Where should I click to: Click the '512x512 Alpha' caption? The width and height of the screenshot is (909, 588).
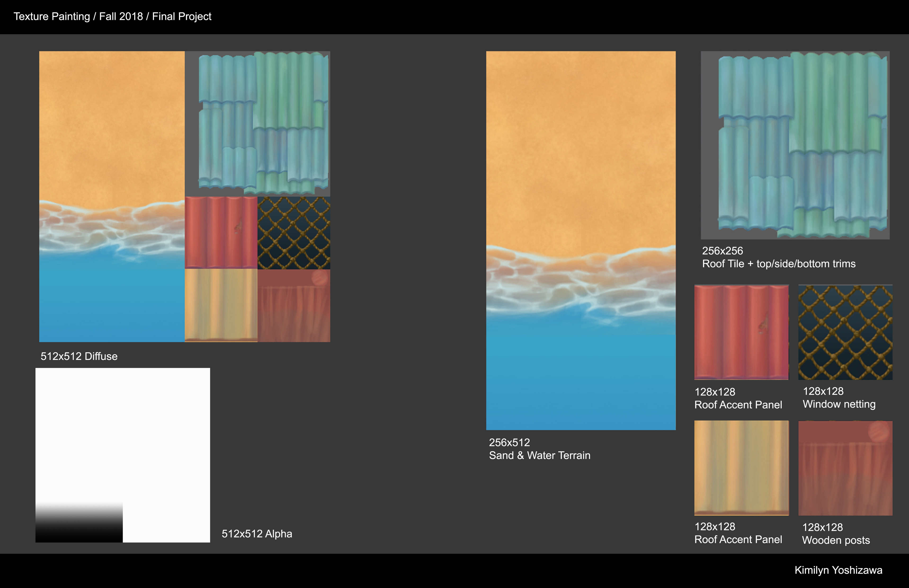pos(257,534)
